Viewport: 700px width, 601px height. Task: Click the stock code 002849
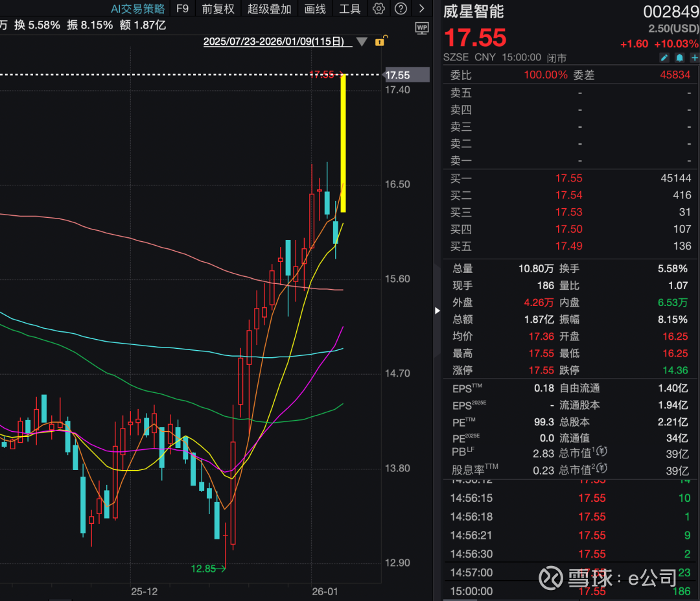671,12
